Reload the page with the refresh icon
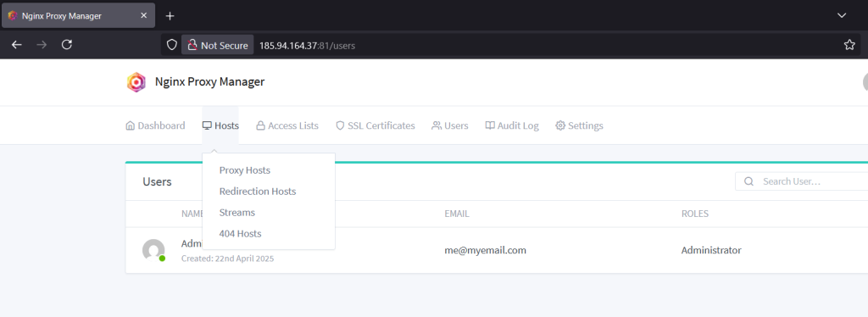868x317 pixels. [67, 45]
